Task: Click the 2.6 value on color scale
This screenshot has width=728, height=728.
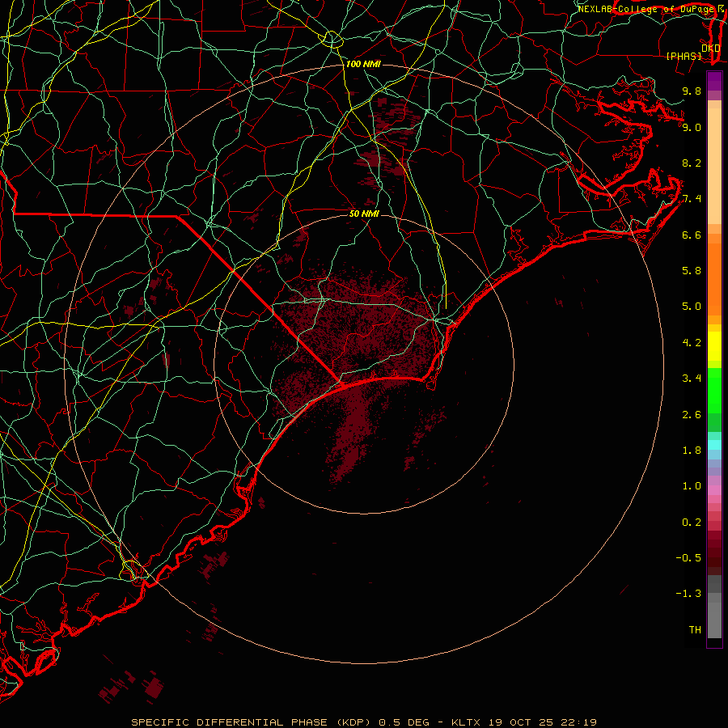Action: pos(692,415)
